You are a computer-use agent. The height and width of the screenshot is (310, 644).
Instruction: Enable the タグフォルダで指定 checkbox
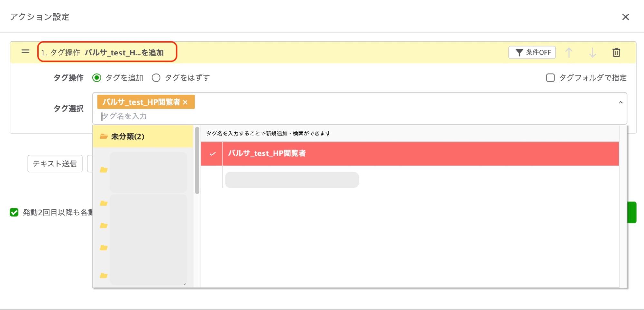pos(550,78)
